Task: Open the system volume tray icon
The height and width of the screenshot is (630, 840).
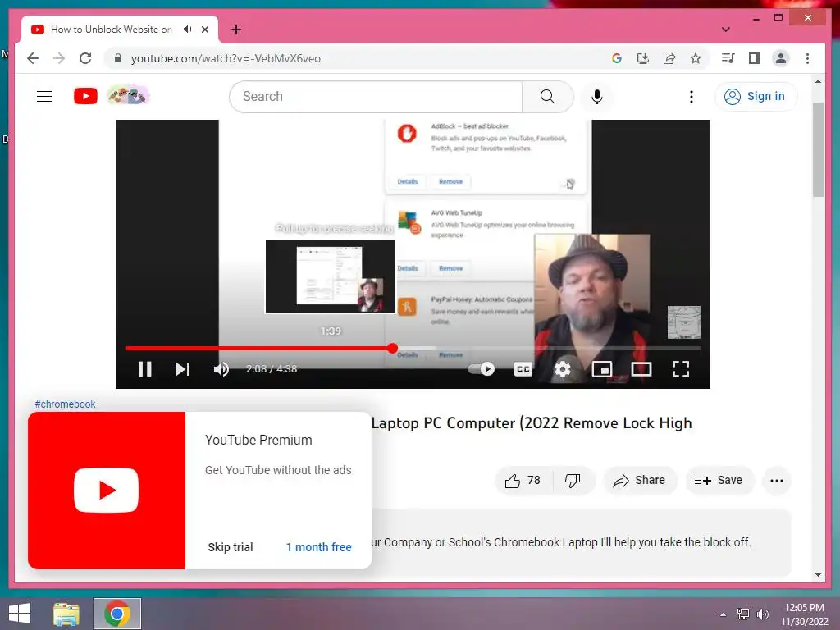Action: [763, 614]
